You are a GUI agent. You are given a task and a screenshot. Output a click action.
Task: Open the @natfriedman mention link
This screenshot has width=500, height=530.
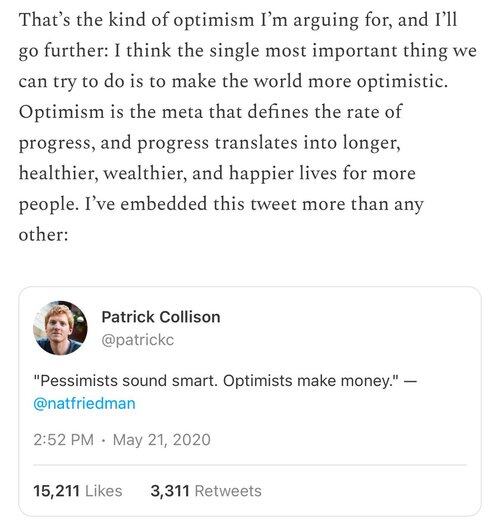85,404
